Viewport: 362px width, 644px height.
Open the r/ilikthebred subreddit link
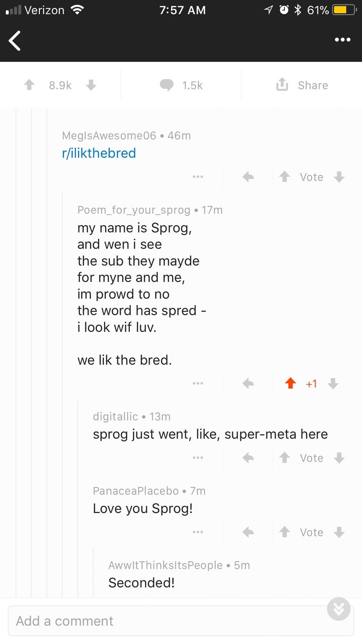(x=99, y=153)
